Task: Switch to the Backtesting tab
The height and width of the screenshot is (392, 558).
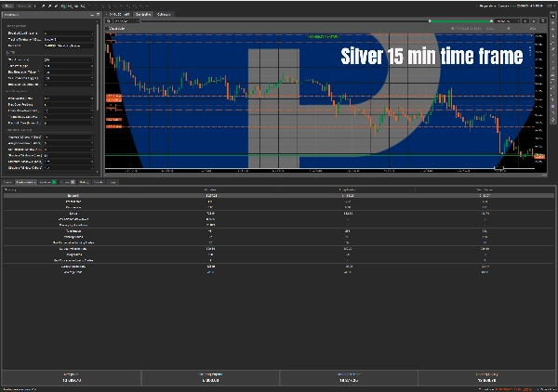Action: point(143,14)
